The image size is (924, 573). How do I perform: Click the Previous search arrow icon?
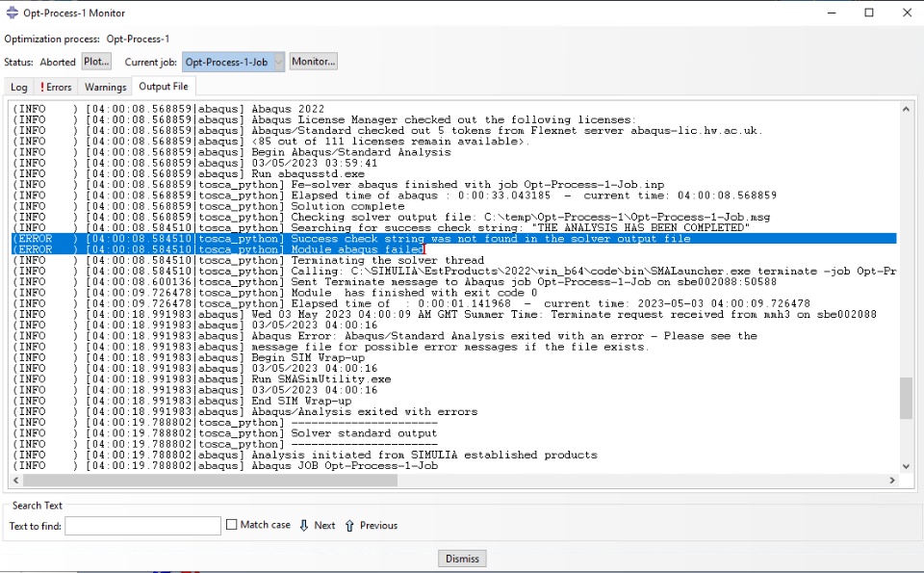point(349,525)
